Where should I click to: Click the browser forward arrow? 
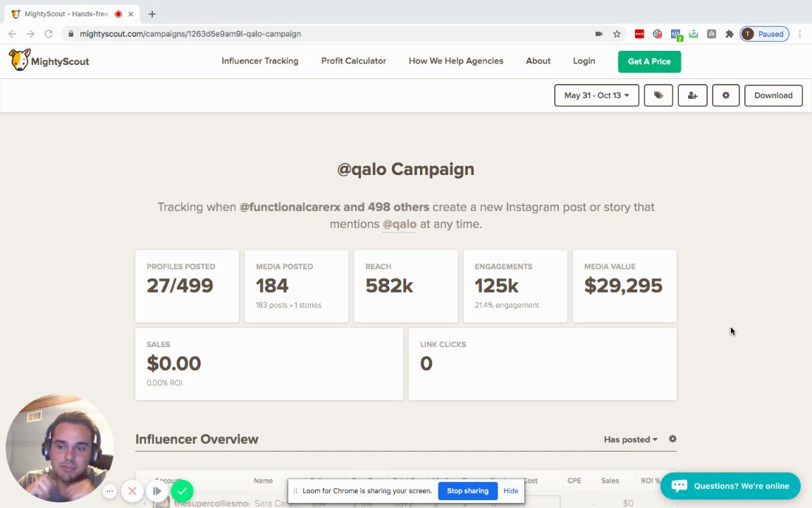pyautogui.click(x=30, y=34)
